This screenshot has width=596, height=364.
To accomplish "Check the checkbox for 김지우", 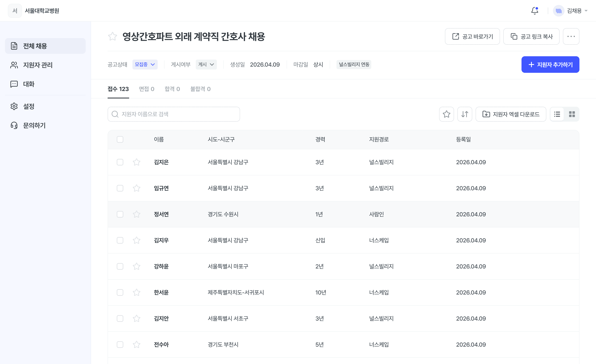I will tap(120, 241).
